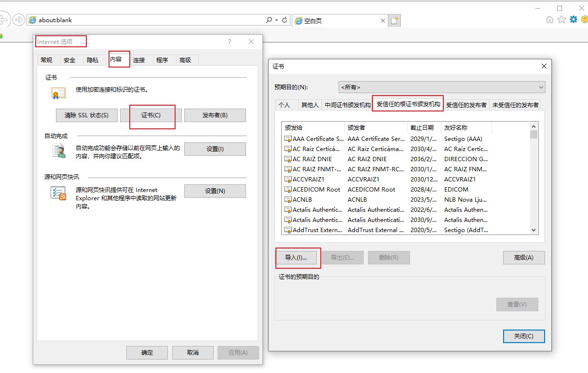The width and height of the screenshot is (588, 373).
Task: Open a new tab with the new tab button
Action: point(395,21)
